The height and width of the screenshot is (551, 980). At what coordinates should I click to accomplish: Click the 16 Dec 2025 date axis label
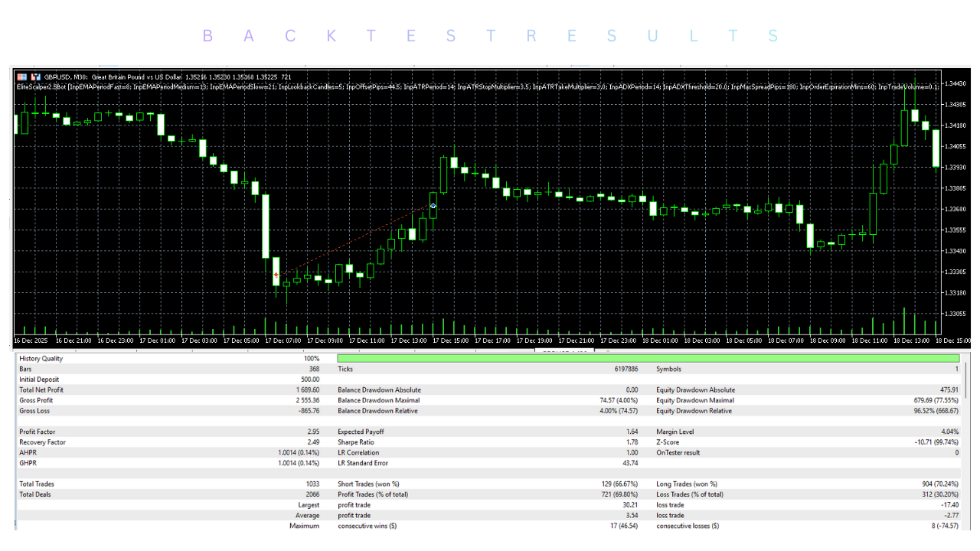pos(31,341)
